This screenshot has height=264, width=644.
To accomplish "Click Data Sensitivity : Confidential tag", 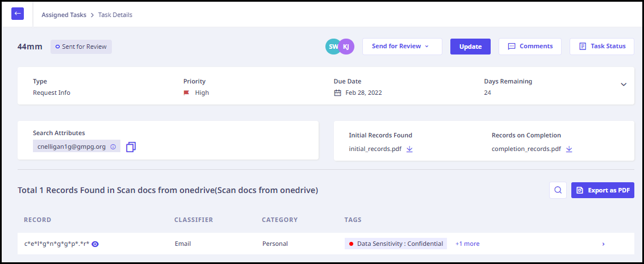I will point(395,244).
